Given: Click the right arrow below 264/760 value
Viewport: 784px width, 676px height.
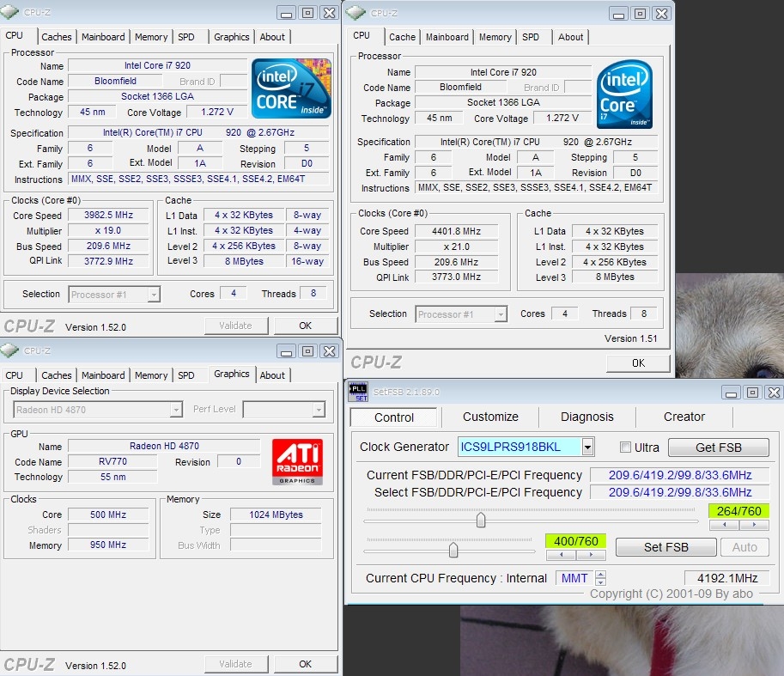Looking at the screenshot, I should click(x=754, y=525).
